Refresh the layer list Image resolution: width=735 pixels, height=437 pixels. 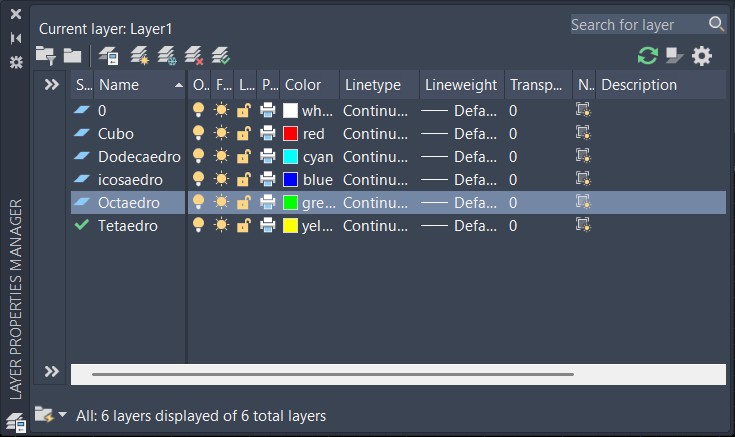coord(648,56)
